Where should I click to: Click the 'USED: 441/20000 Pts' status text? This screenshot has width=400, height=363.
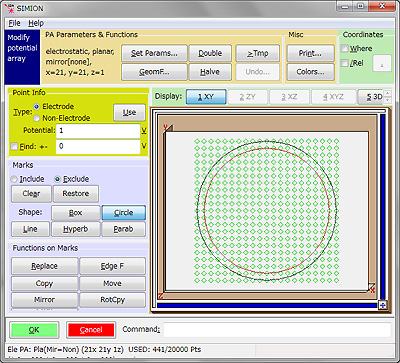point(165,349)
